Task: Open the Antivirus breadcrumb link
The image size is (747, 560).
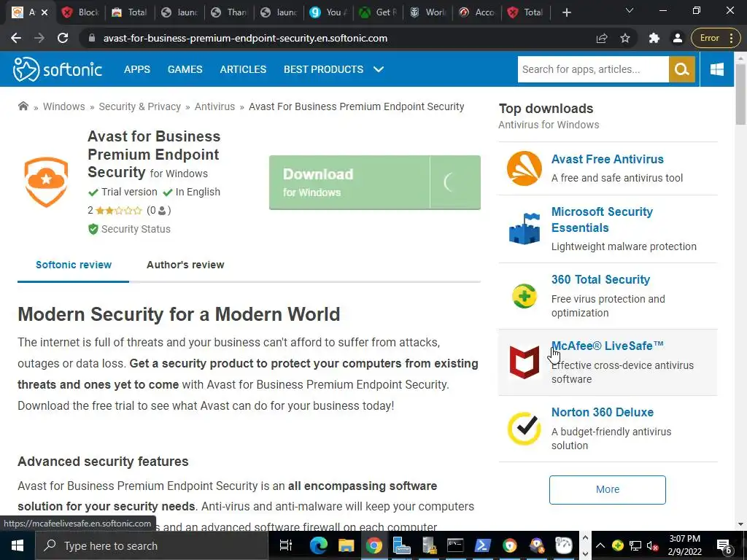Action: click(215, 106)
